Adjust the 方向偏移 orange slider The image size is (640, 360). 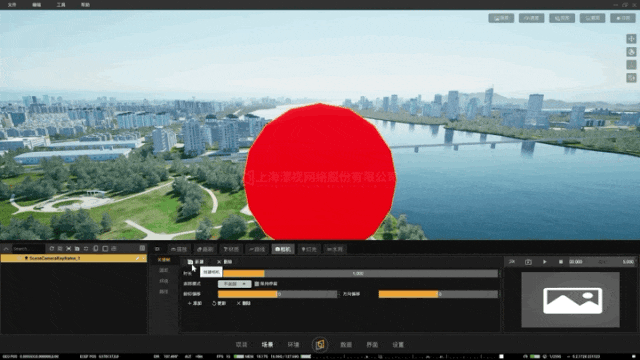[438, 294]
